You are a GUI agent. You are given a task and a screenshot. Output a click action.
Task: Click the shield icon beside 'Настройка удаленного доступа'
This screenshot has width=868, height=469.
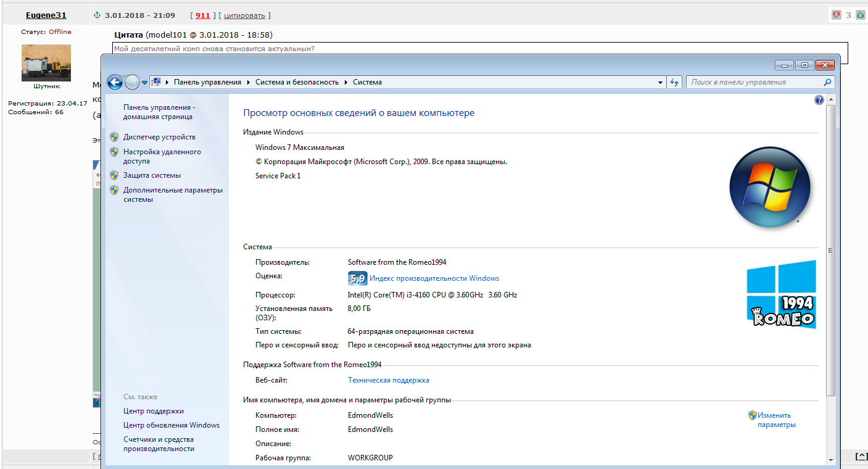114,152
